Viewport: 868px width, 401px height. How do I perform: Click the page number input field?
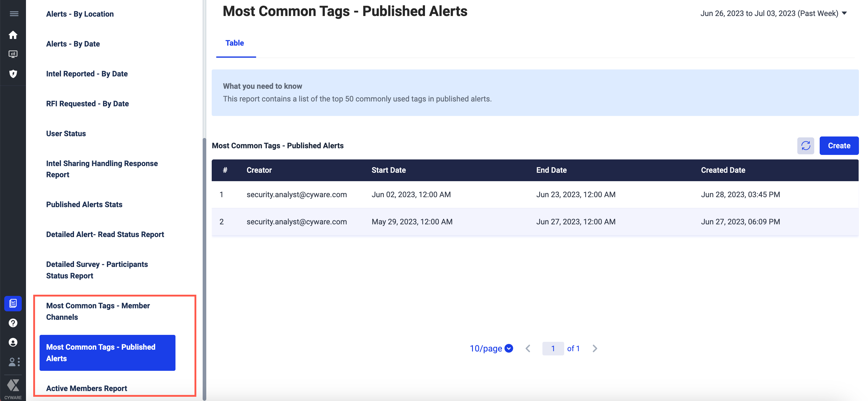[x=553, y=348]
